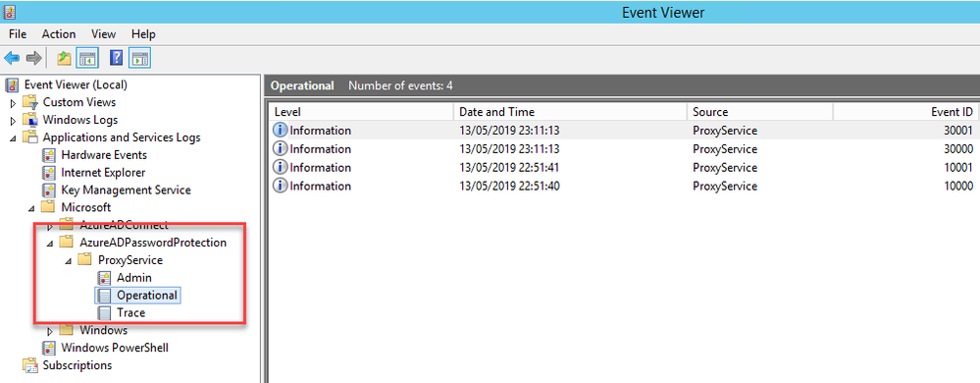Open the View menu
Screen dimensions: 980x383
click(x=104, y=34)
